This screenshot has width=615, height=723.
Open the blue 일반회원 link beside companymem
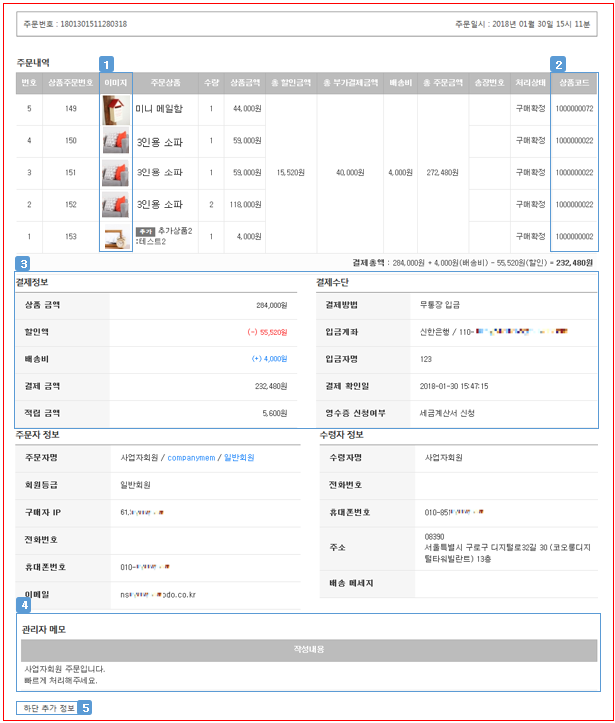coord(239,458)
